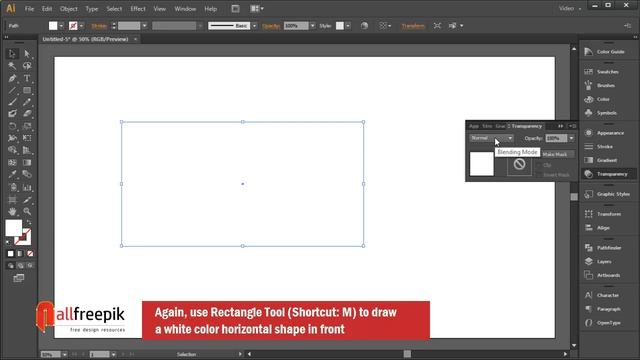Open the Transparency panel flyout menu
This screenshot has width=640, height=360.
(572, 126)
